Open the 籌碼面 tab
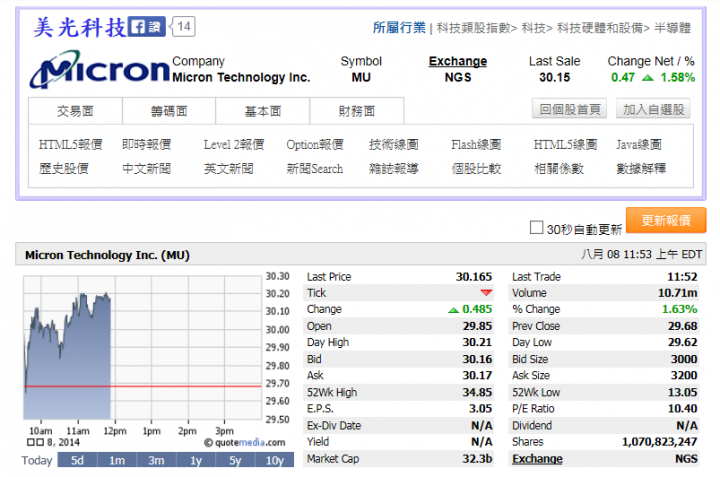The image size is (720, 477). [169, 111]
